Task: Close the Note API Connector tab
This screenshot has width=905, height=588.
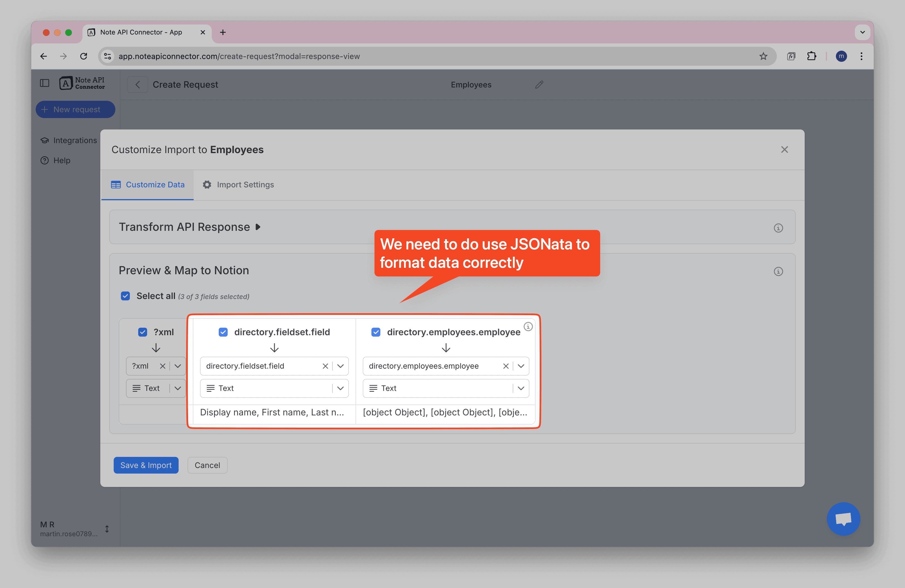Action: click(x=203, y=32)
